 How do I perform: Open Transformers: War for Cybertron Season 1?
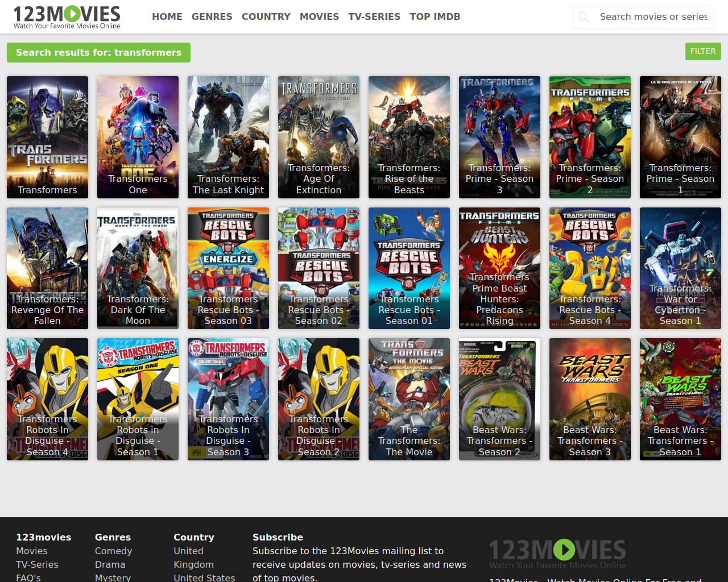coord(680,268)
